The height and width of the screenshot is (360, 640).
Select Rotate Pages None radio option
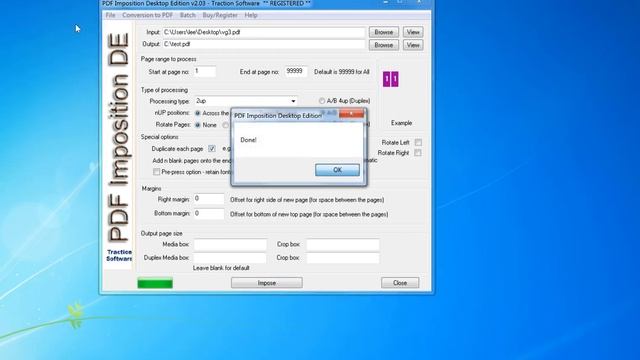click(x=198, y=125)
